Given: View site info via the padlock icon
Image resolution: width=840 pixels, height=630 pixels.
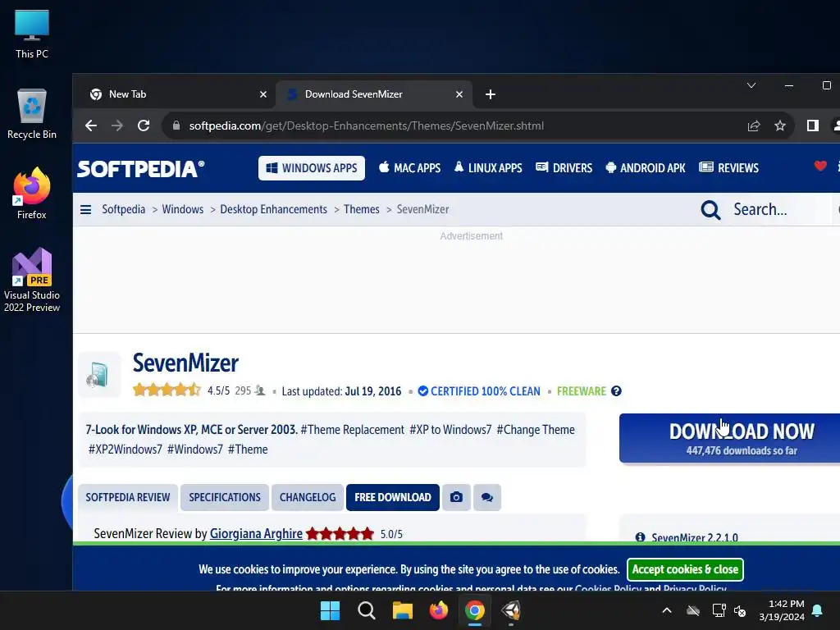Looking at the screenshot, I should 176,126.
